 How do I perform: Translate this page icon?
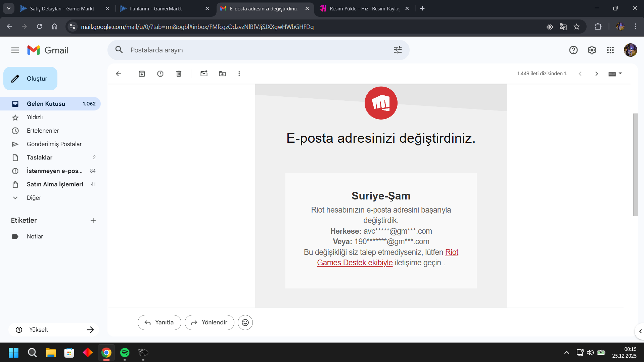(563, 27)
